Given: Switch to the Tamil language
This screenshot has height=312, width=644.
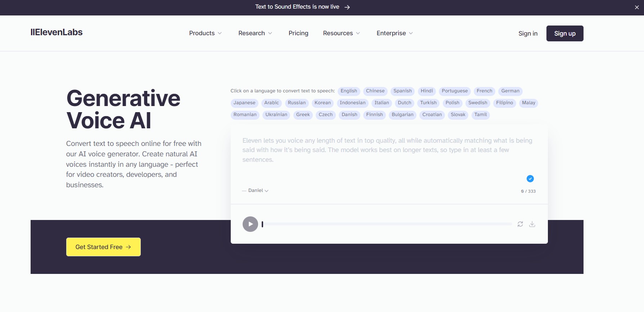Looking at the screenshot, I should (481, 115).
